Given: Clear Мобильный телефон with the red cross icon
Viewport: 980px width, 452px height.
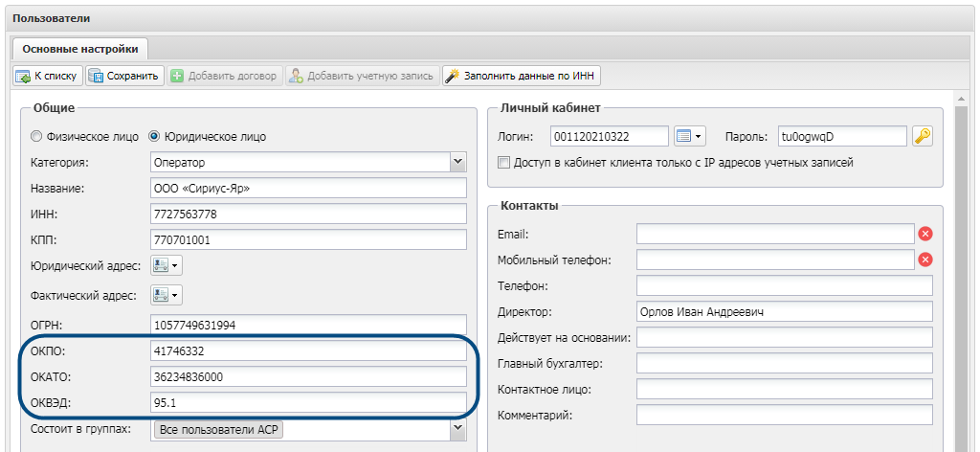Looking at the screenshot, I should coord(925,260).
